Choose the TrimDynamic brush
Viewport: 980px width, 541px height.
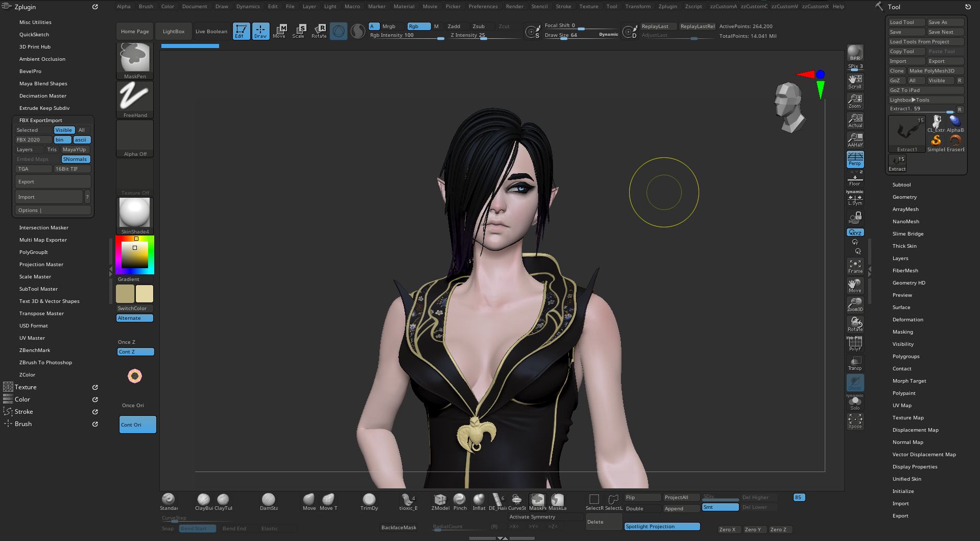coord(369,501)
